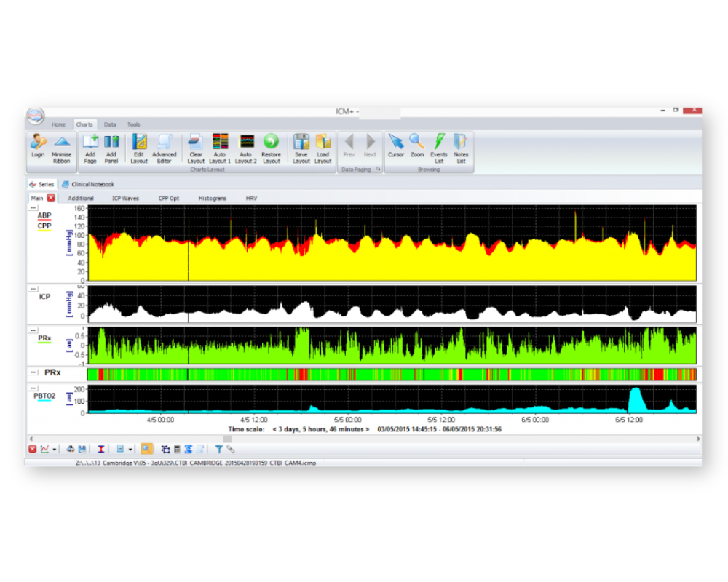Image resolution: width=728 pixels, height=582 pixels.
Task: Click the PRx color-coded risk bar
Action: (x=391, y=374)
